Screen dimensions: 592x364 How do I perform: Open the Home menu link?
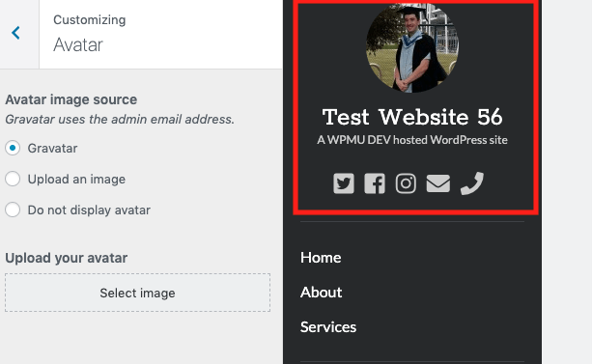pyautogui.click(x=321, y=258)
